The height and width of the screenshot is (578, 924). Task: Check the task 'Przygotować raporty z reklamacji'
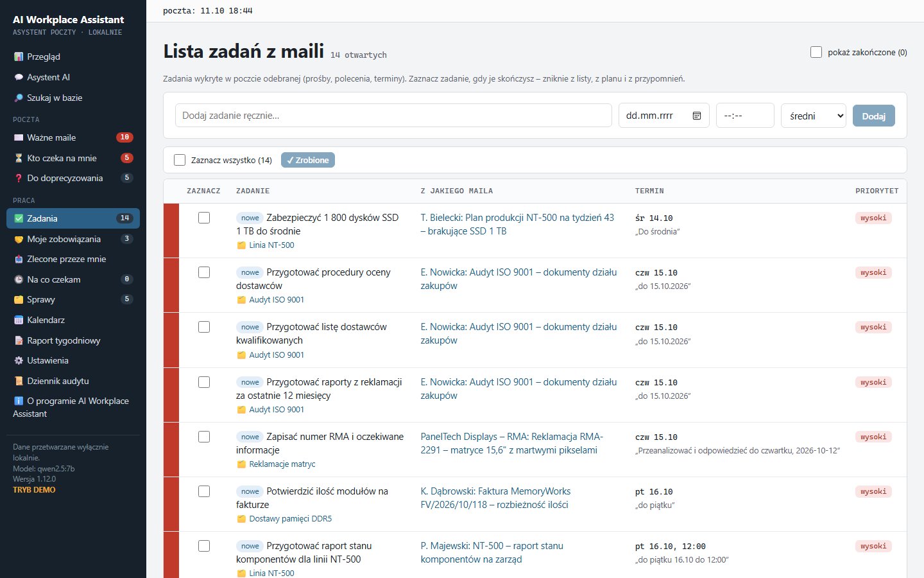204,382
